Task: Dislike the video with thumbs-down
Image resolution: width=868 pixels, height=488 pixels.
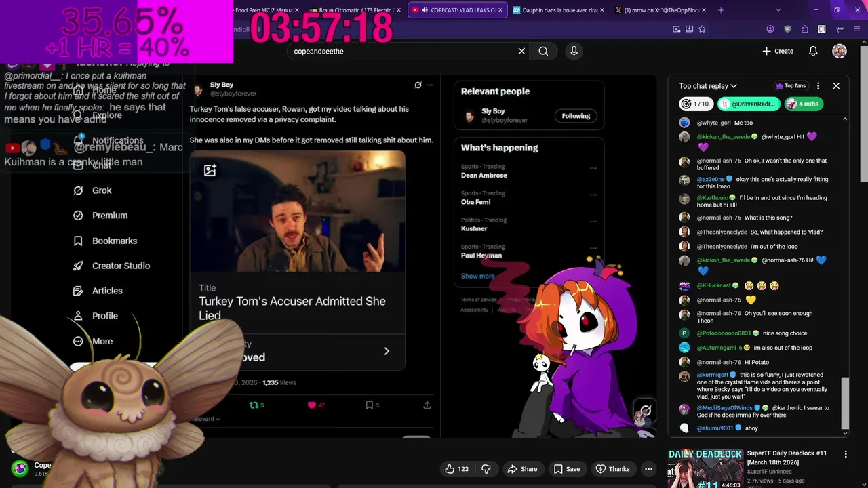Action: pos(486,469)
